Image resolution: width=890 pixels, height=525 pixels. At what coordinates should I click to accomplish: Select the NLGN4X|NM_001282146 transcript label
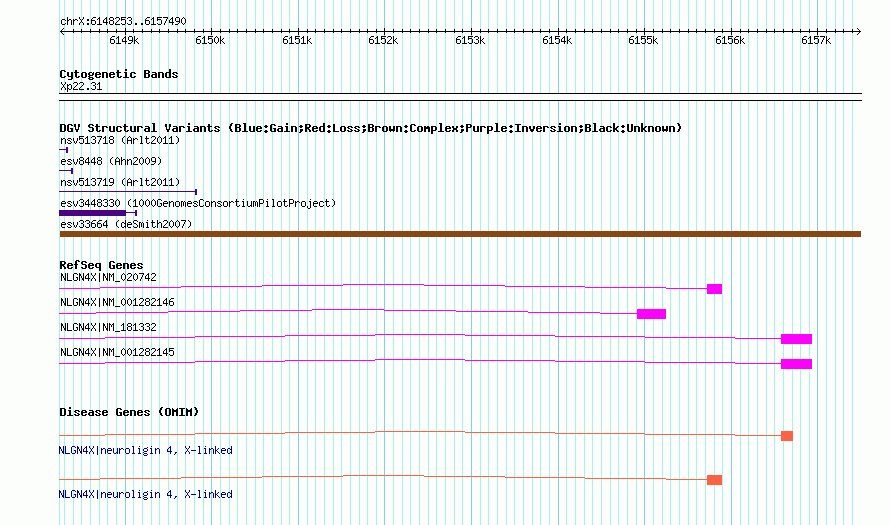pos(117,303)
